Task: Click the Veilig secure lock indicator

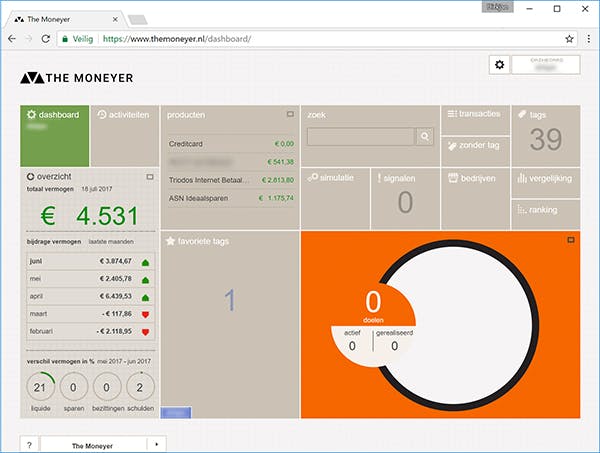Action: pos(78,39)
